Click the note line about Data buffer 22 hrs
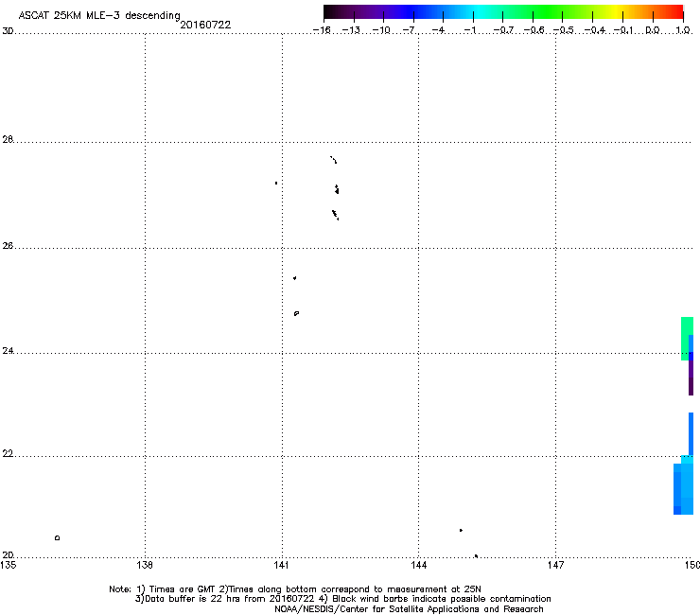This screenshot has height=615, width=700. [x=342, y=599]
